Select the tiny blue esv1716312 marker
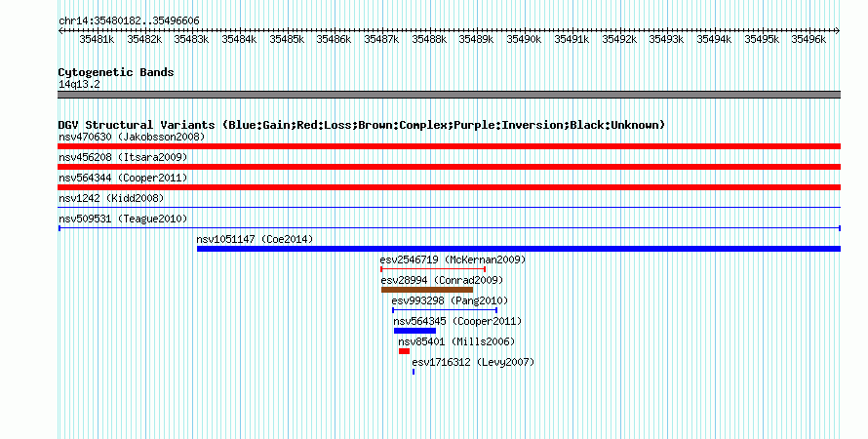Image resolution: width=868 pixels, height=439 pixels. pos(414,372)
